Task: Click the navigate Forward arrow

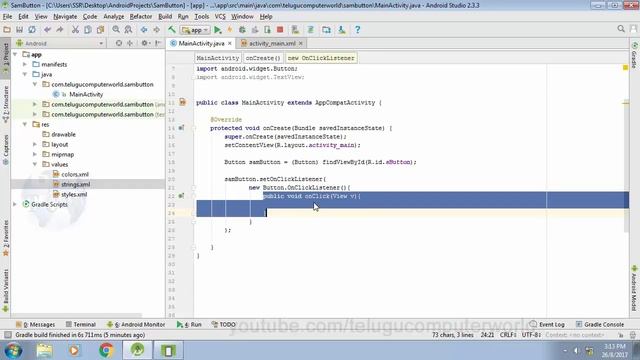Action: click(x=156, y=29)
